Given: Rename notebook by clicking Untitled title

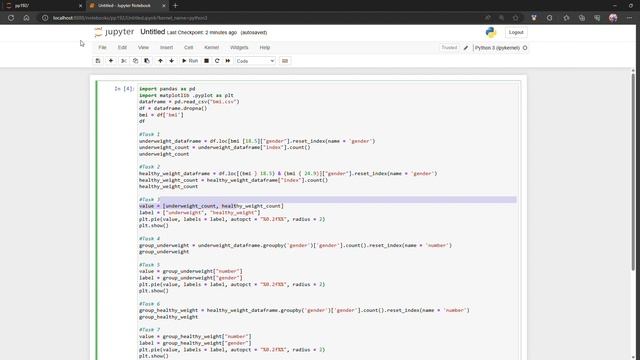Looking at the screenshot, I should pos(153,32).
